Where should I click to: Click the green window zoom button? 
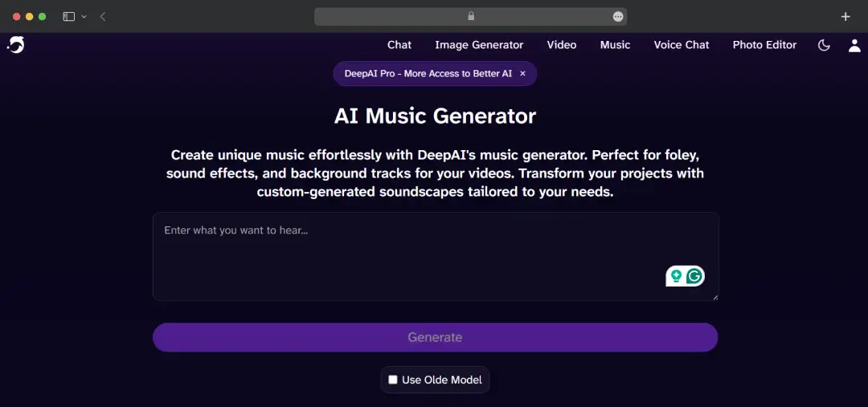coord(42,17)
